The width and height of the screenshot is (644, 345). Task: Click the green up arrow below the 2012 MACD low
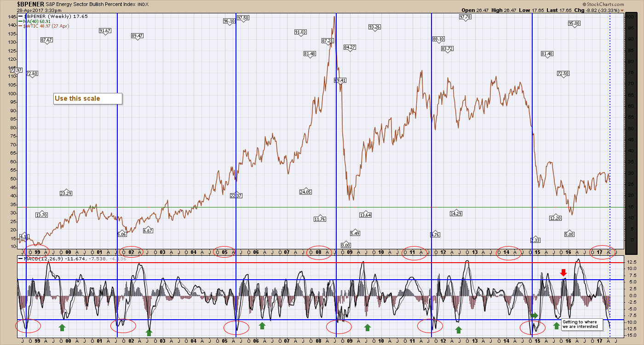tap(458, 329)
